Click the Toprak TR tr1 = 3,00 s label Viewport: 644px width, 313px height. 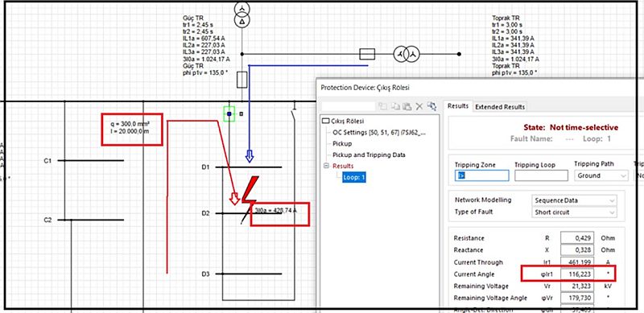(x=507, y=25)
